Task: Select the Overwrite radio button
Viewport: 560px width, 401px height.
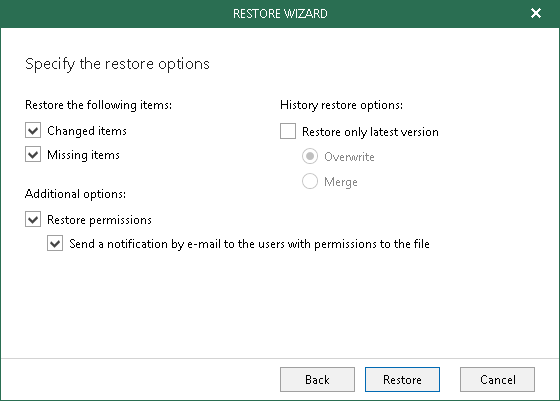Action: (x=310, y=156)
